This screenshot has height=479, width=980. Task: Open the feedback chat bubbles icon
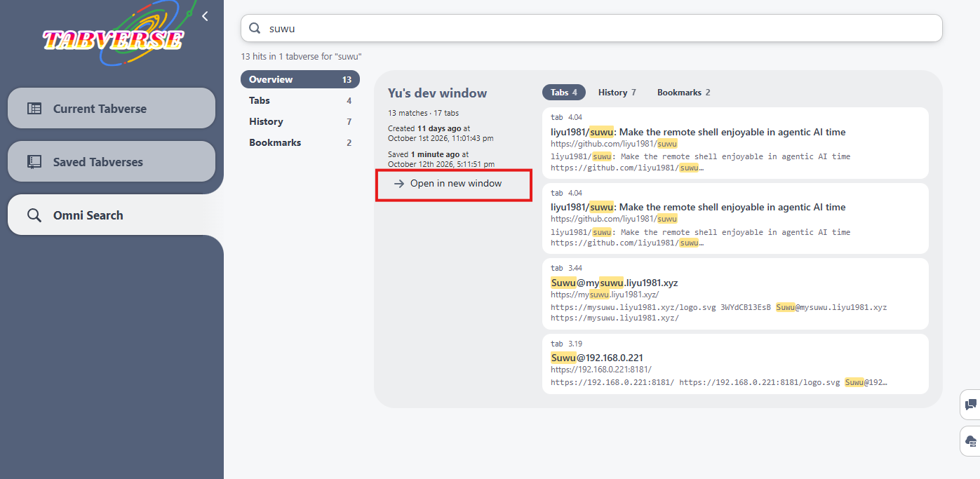pyautogui.click(x=971, y=405)
